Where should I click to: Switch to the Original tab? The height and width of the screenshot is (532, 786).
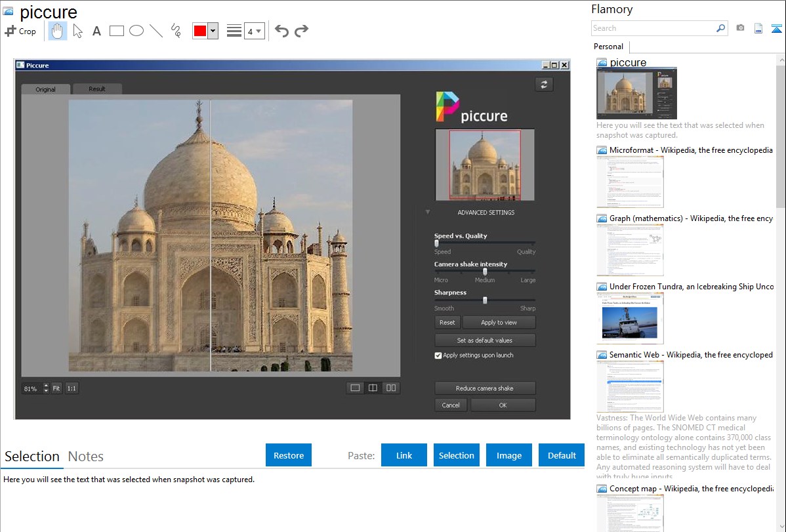tap(46, 89)
